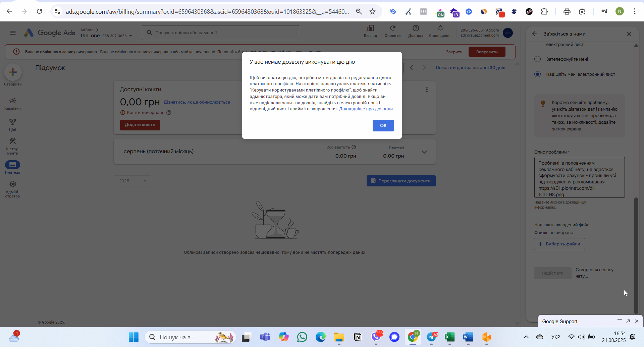Open the three-dot menu of funds card
Viewport: 644px width, 347px height.
pos(427,90)
